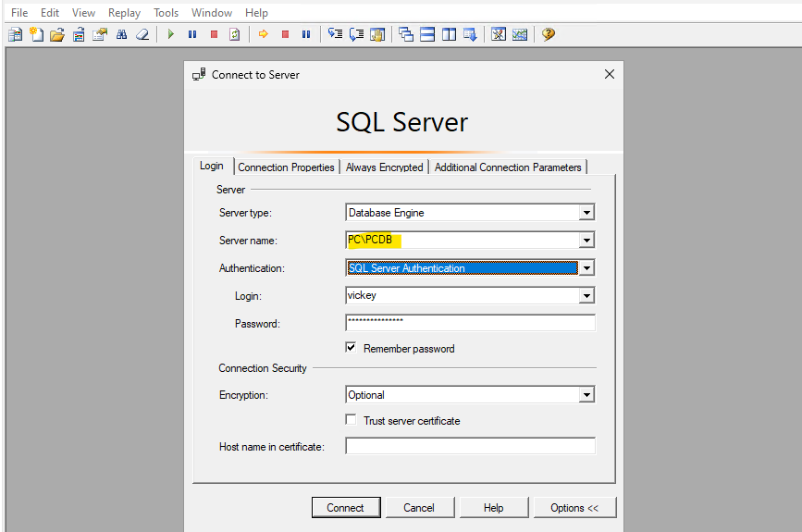Screen dimensions: 802x532
Task: Open the Tools menu
Action: point(167,13)
